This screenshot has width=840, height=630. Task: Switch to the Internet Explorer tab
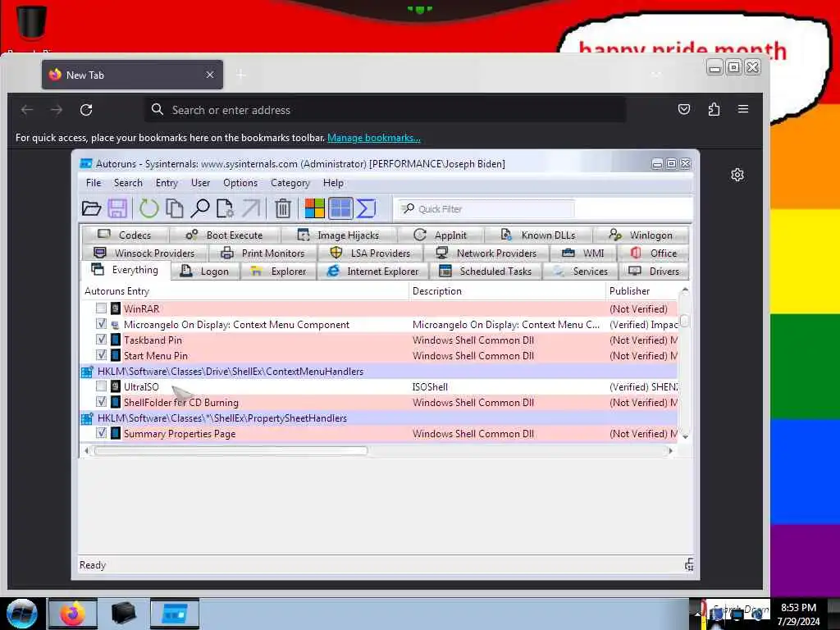pos(373,271)
